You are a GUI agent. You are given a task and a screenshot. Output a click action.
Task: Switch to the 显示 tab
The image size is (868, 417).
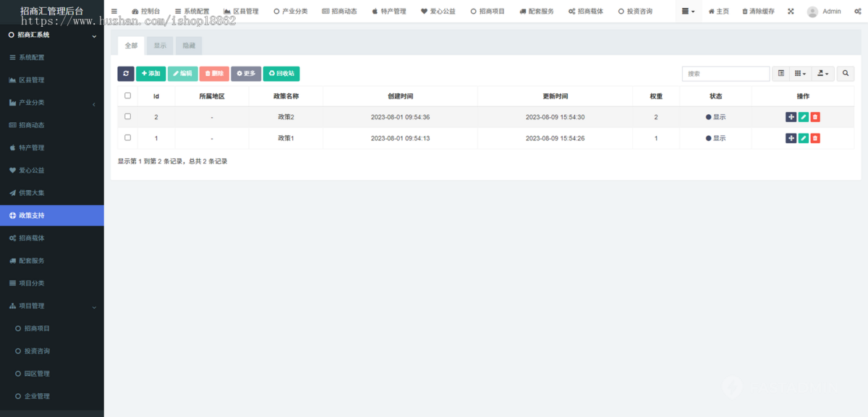159,45
